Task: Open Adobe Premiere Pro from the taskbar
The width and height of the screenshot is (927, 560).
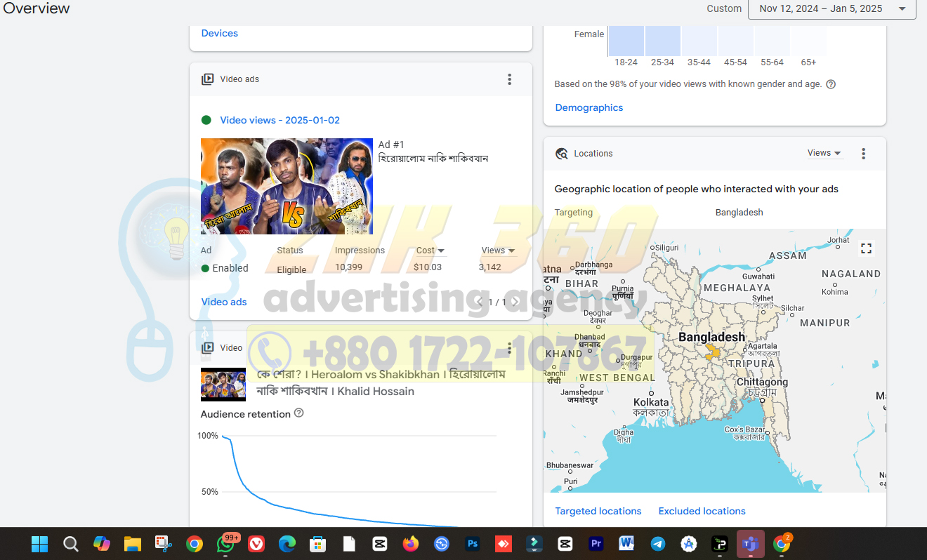Action: [596, 544]
